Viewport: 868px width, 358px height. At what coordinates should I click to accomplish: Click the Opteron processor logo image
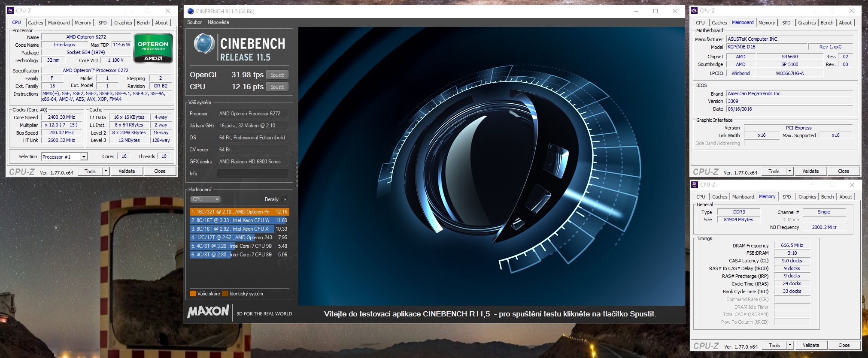[x=153, y=48]
